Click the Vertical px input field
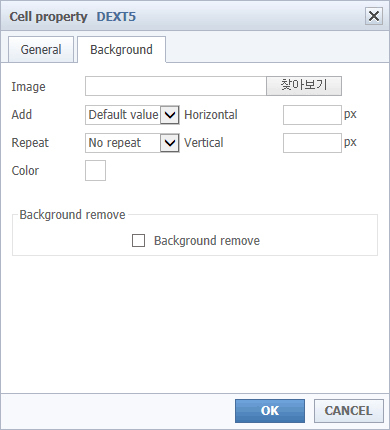Viewport: 390px width, 430px height. point(312,143)
